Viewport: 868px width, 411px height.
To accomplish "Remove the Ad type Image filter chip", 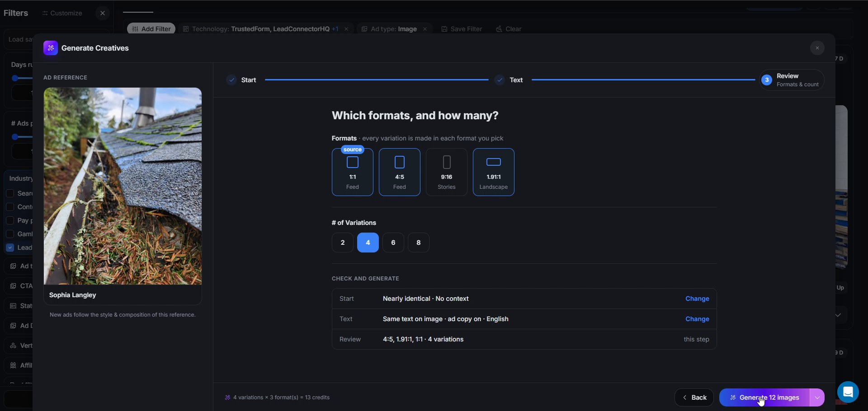I will [425, 29].
